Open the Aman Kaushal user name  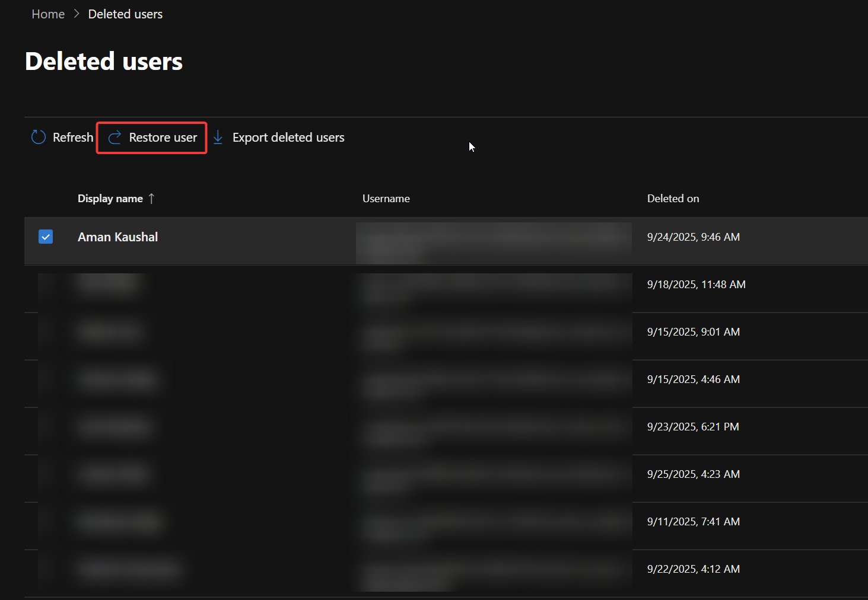click(117, 237)
